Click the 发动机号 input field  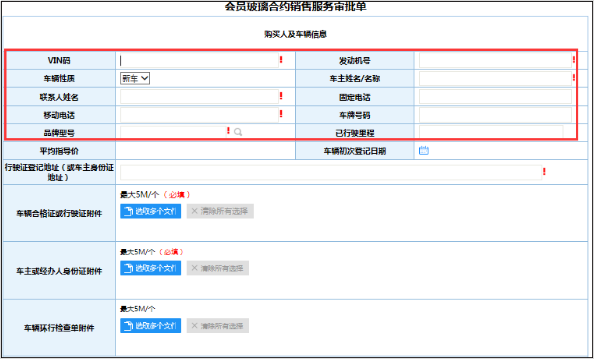tap(495, 60)
